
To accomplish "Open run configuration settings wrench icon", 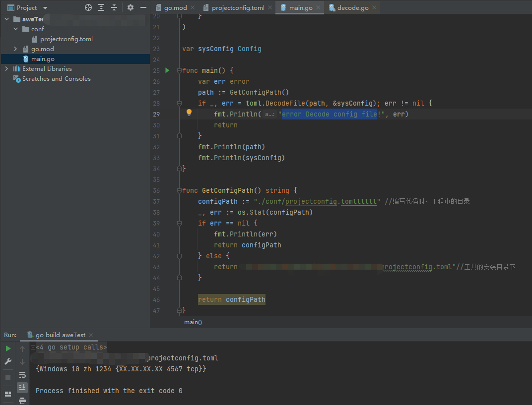I will coord(7,361).
